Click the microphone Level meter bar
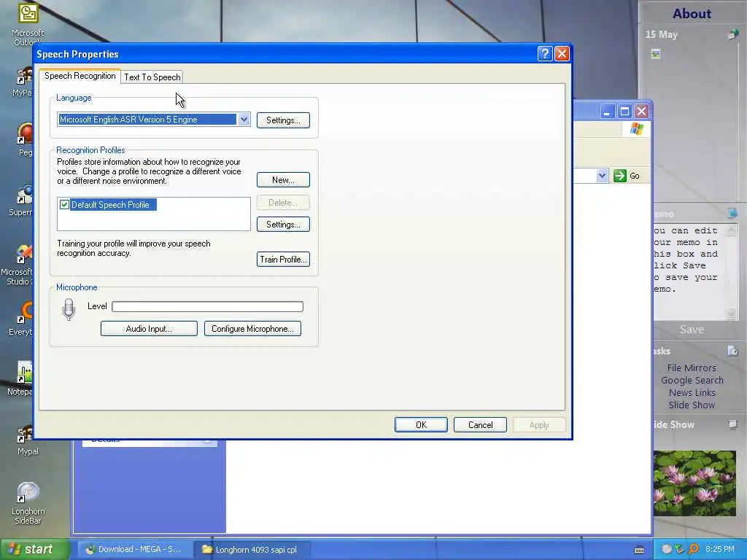747x560 pixels. (x=207, y=306)
